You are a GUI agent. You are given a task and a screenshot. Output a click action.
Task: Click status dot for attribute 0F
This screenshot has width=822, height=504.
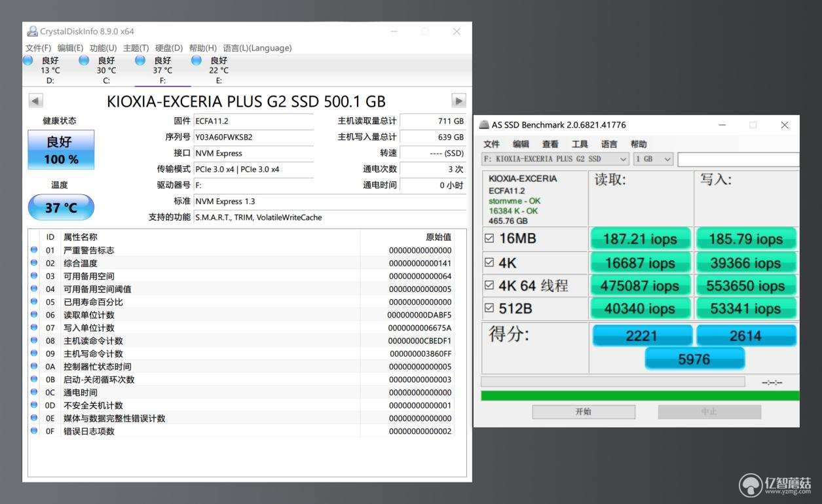[x=34, y=431]
